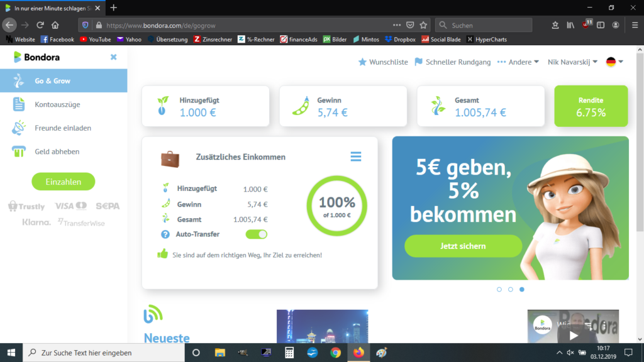Play the Bondora video thumbnail
This screenshot has height=362, width=644.
click(574, 334)
